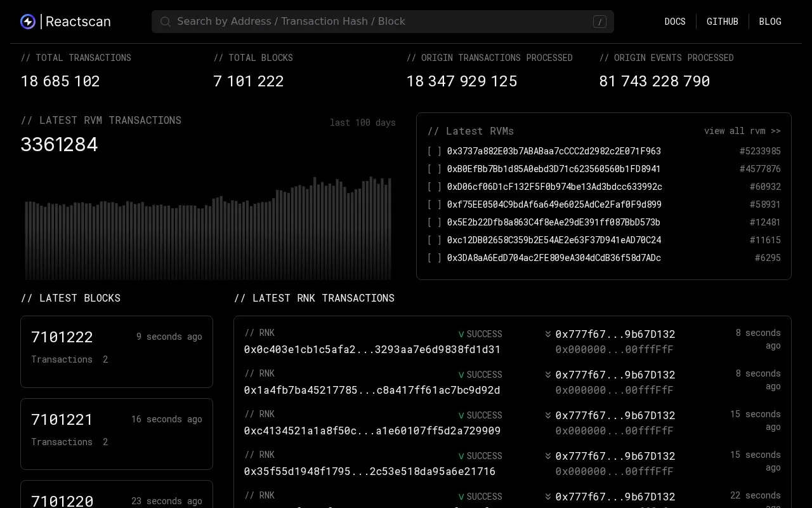The width and height of the screenshot is (812, 508).
Task: Click total blocks value 7 101 222
Action: tap(249, 81)
